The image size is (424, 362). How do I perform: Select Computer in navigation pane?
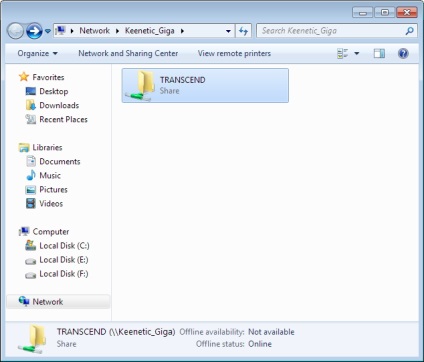(x=51, y=231)
